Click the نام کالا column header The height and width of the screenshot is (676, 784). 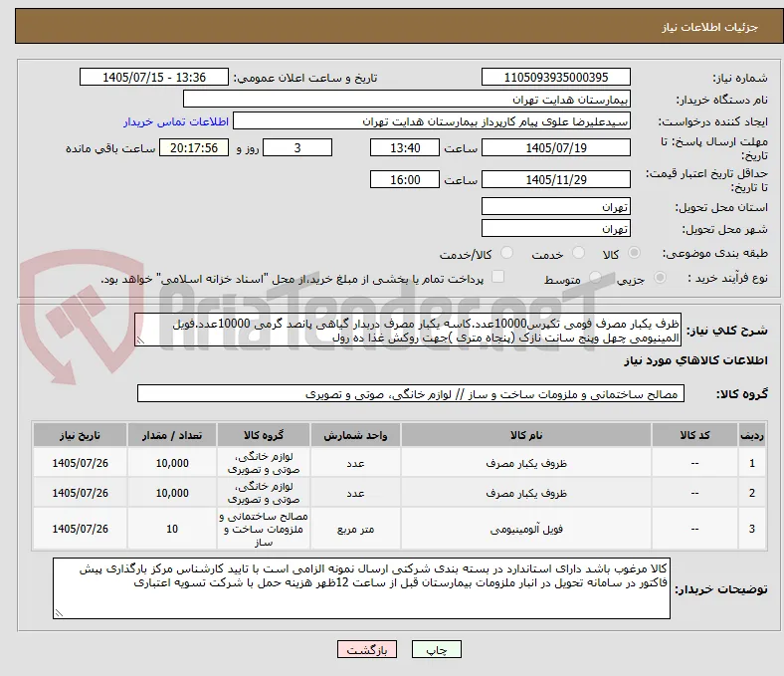pyautogui.click(x=526, y=435)
